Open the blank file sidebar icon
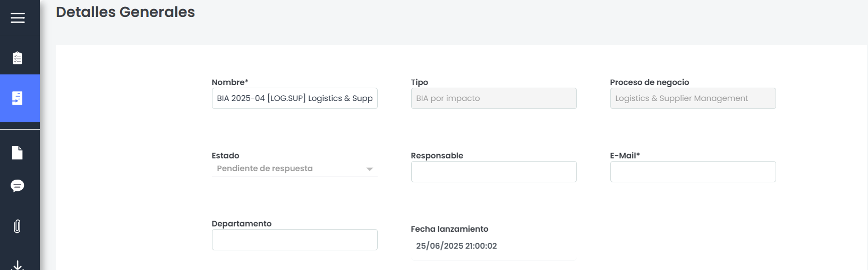 [18, 153]
